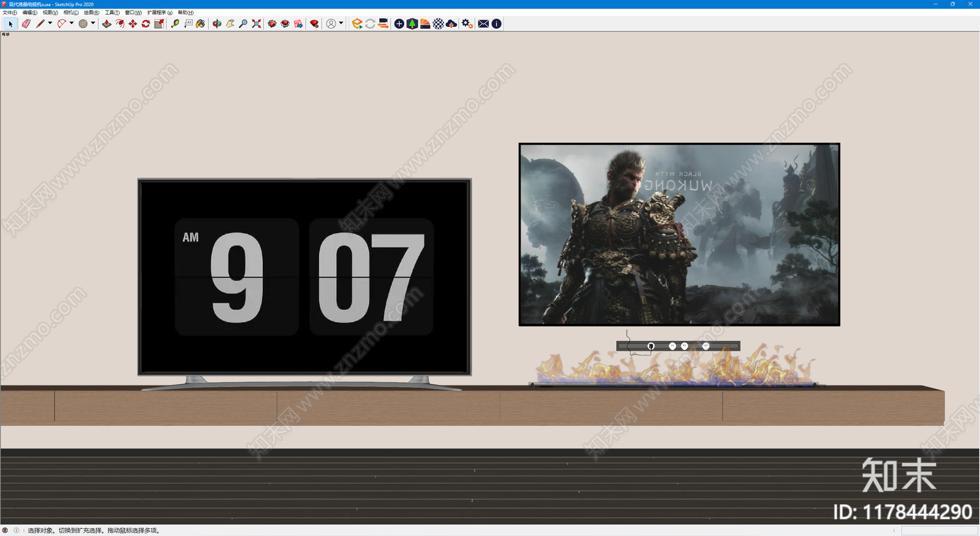Select the Move tool
This screenshot has height=536, width=980.
tap(133, 24)
